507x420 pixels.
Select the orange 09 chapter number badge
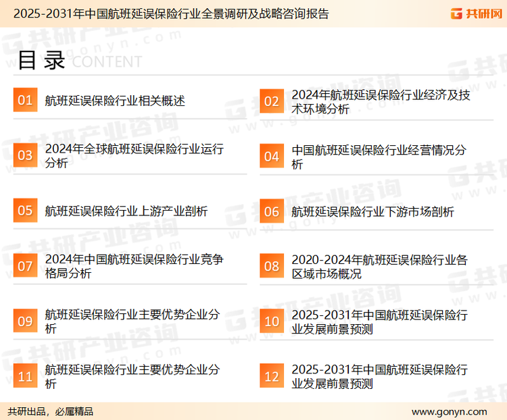click(25, 321)
